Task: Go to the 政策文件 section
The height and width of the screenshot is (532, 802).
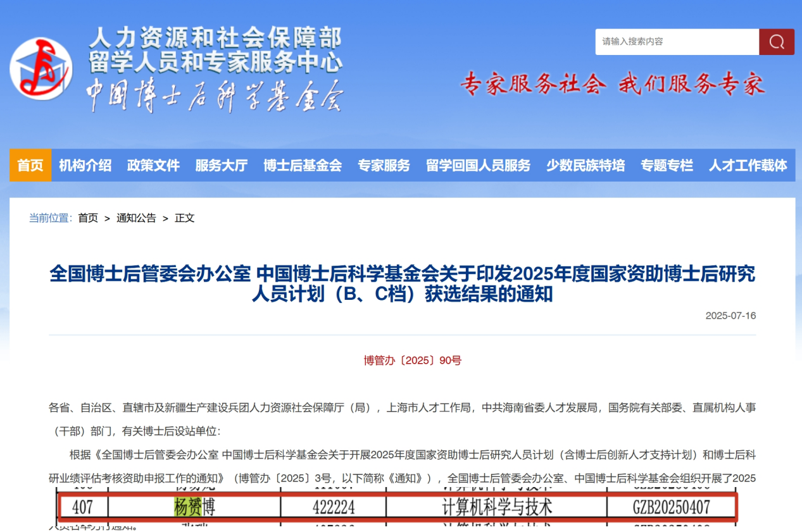Action: point(154,165)
